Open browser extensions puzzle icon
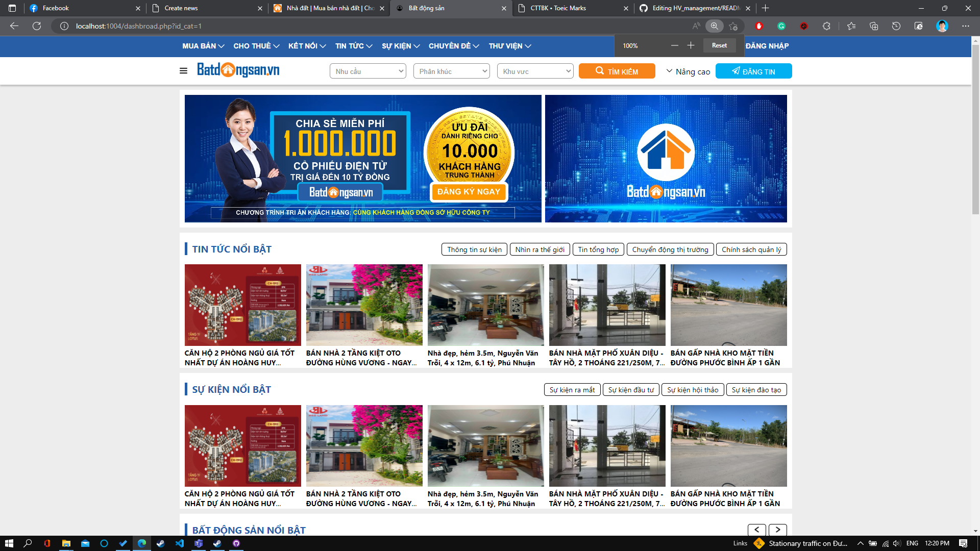This screenshot has width=980, height=551. (826, 26)
